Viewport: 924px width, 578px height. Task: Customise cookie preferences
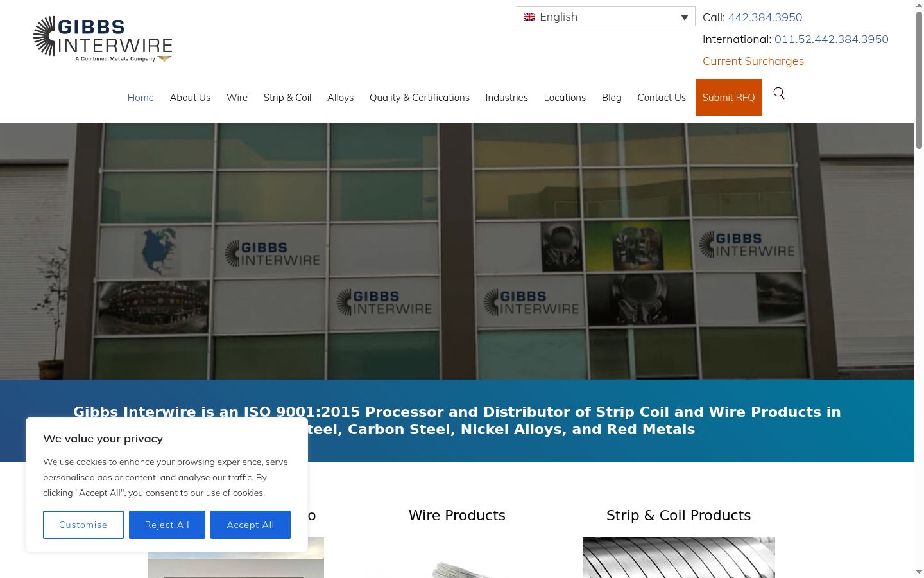pos(83,525)
